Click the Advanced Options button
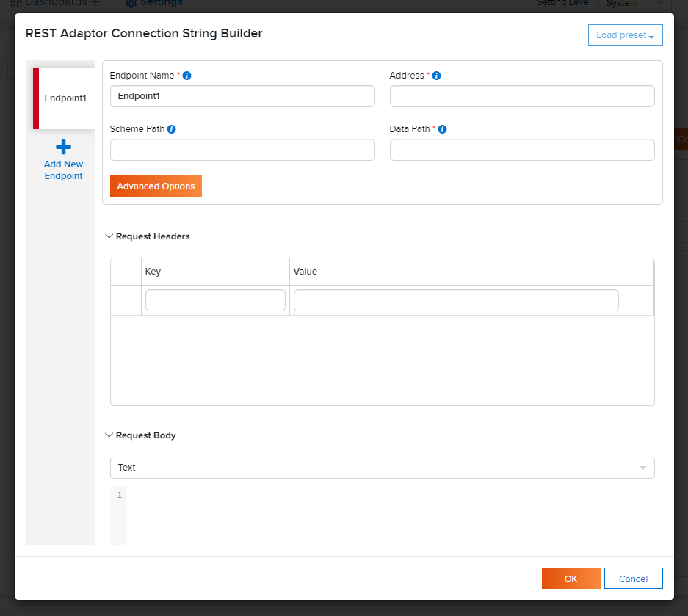This screenshot has width=688, height=616. (156, 186)
